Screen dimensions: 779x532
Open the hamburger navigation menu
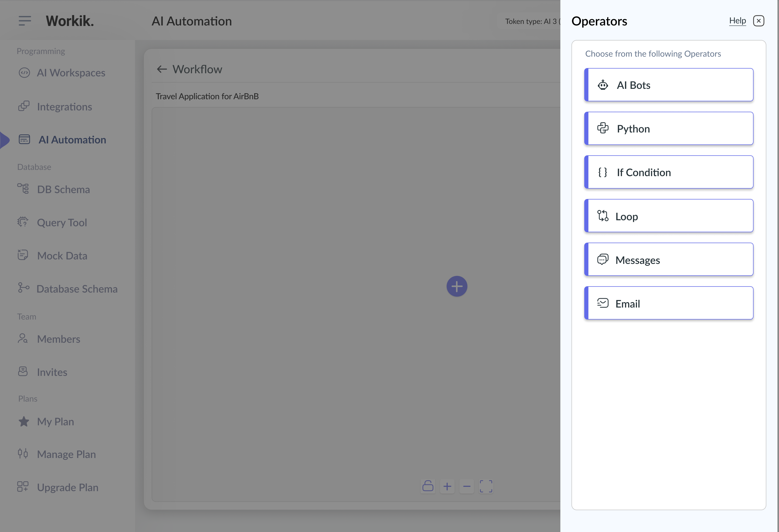(x=24, y=21)
